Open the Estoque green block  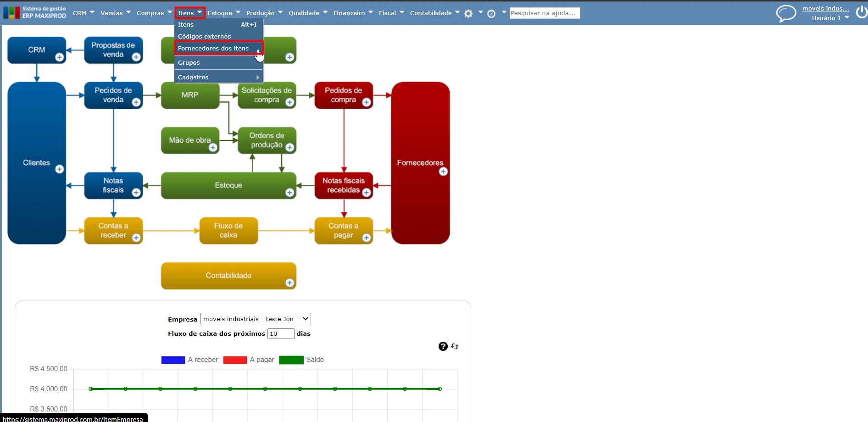coord(228,185)
